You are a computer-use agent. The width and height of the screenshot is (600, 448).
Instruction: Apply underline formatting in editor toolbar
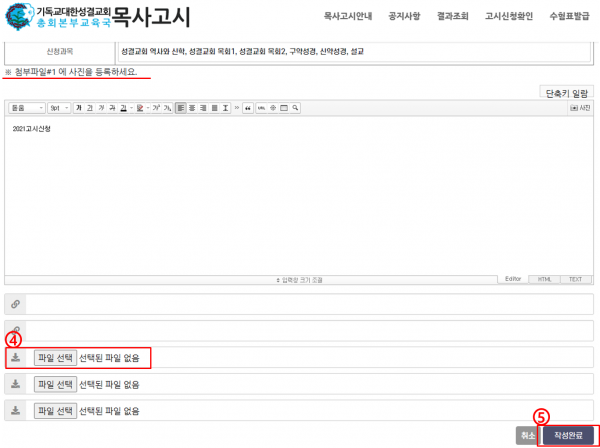pos(90,108)
